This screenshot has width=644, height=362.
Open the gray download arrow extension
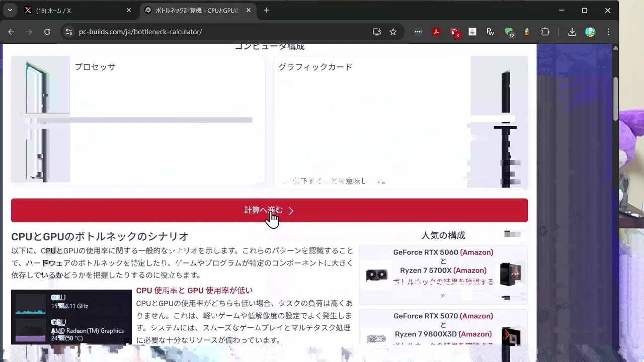(472, 32)
